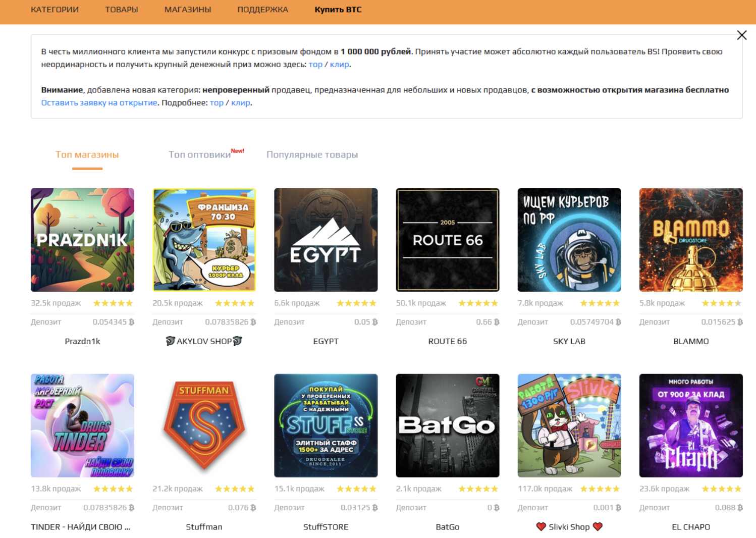This screenshot has height=538, width=756.
Task: Select the Топ магазины tab
Action: tap(87, 154)
